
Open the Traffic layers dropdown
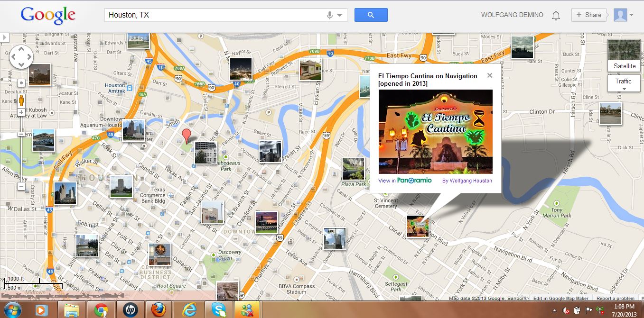[x=624, y=84]
